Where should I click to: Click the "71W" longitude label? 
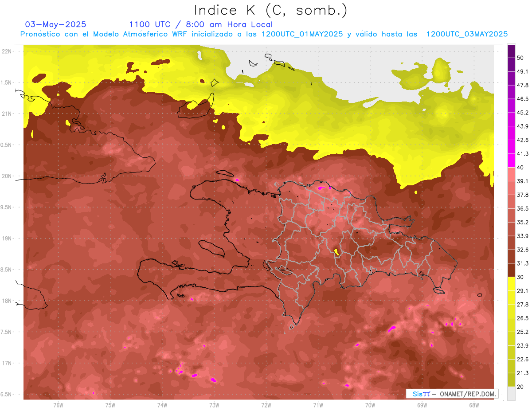click(x=318, y=405)
